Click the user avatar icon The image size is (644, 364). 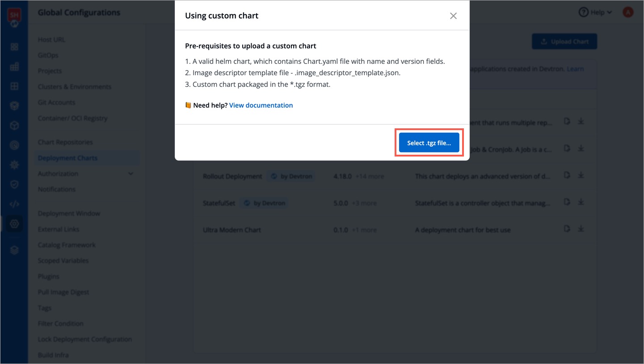628,13
